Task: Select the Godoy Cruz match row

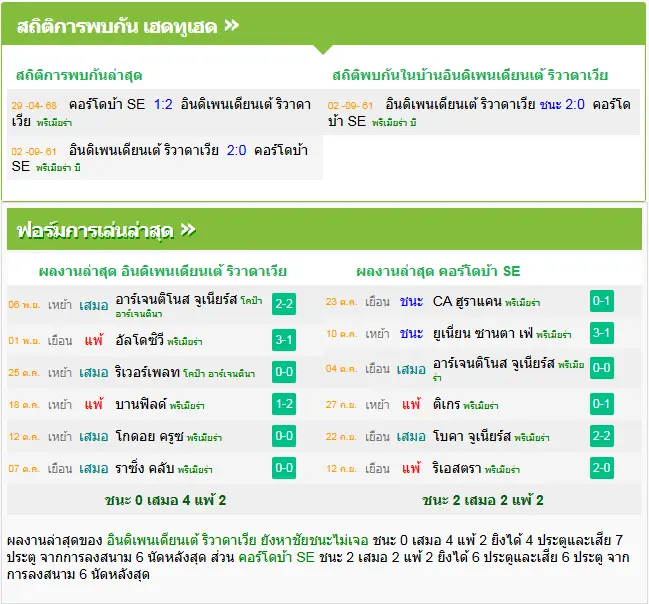Action: coord(165,436)
